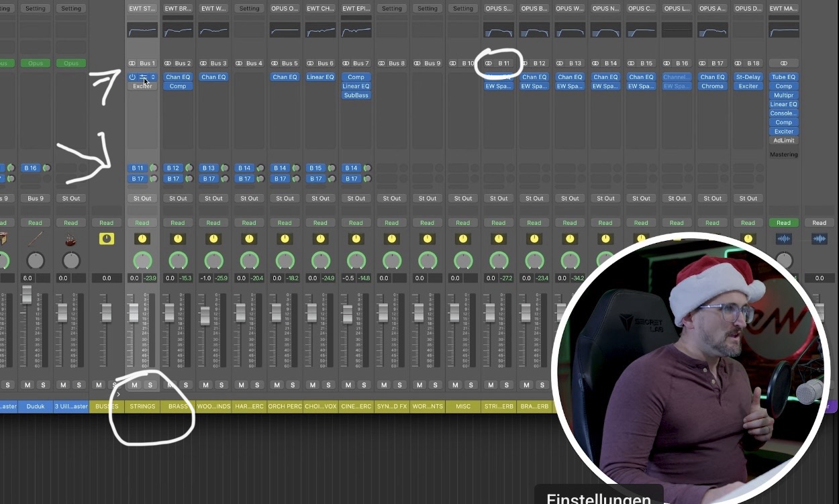Click the waveform icon on the Mastering strip
This screenshot has width=839, height=504.
tap(783, 238)
